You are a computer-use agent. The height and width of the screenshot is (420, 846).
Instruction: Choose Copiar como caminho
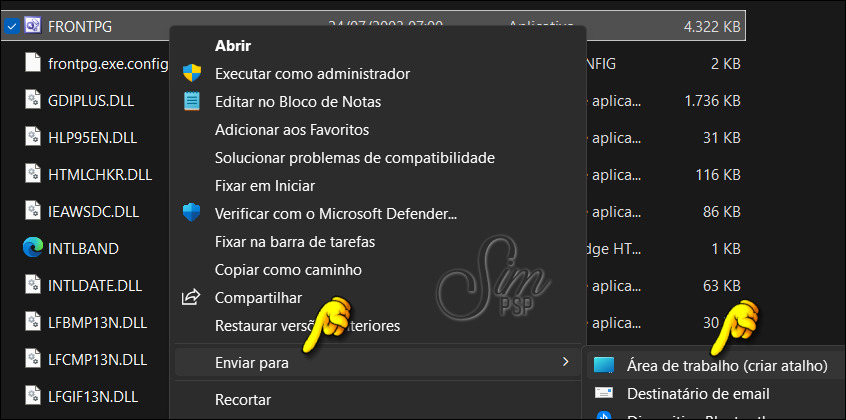coord(288,270)
